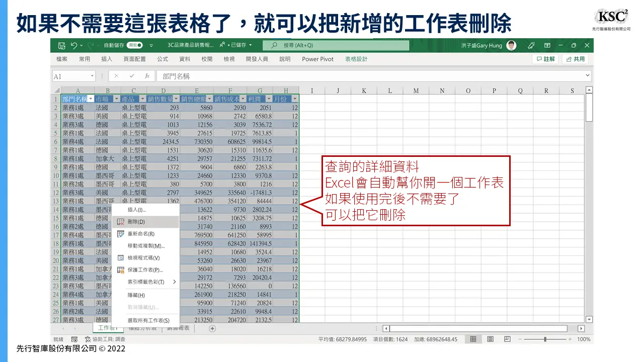The width and height of the screenshot is (644, 362).
Task: Click the zoom in plus icon
Action: (x=570, y=339)
